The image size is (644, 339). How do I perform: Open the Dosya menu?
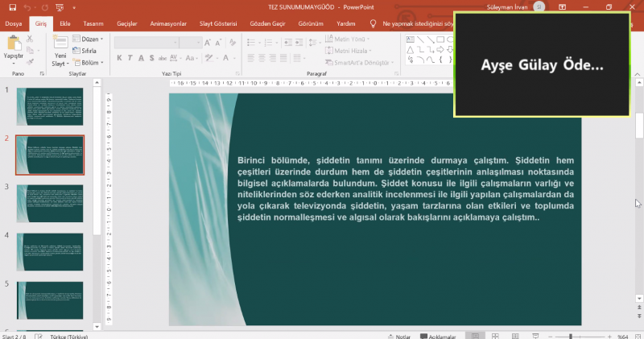[x=14, y=24]
